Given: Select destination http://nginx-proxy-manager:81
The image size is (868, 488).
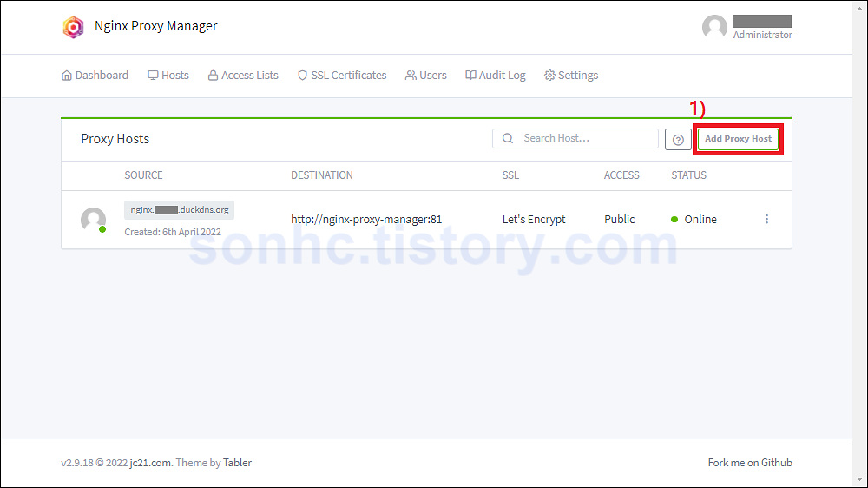Looking at the screenshot, I should (x=366, y=220).
